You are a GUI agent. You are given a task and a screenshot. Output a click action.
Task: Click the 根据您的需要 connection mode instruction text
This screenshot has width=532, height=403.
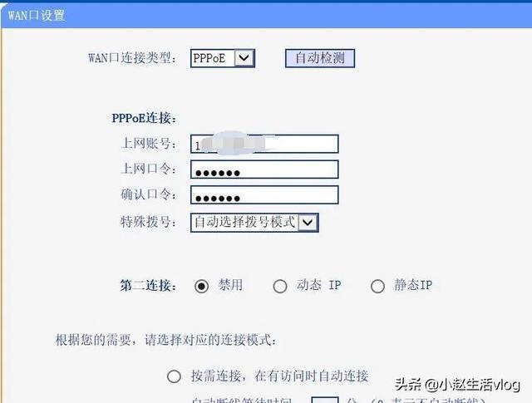point(166,340)
